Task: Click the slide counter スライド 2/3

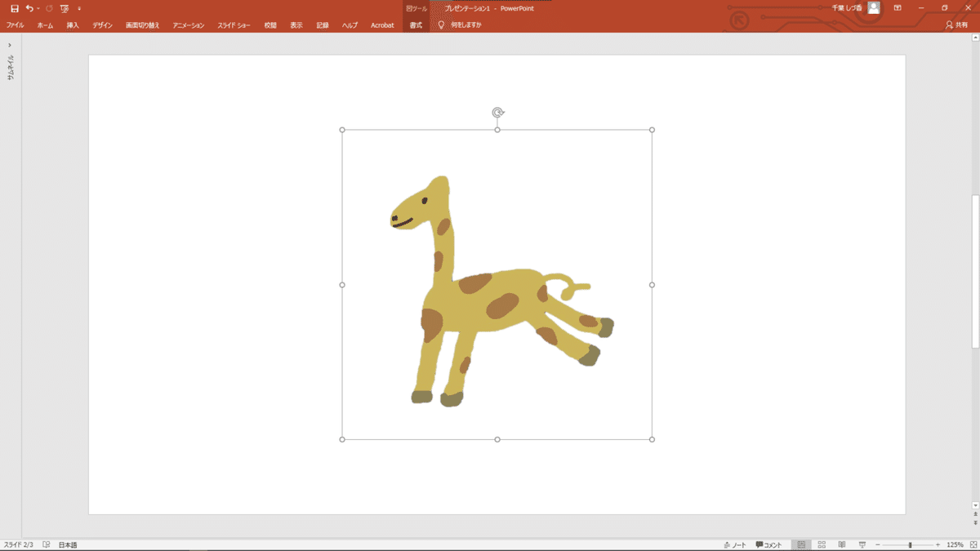Action: tap(19, 544)
